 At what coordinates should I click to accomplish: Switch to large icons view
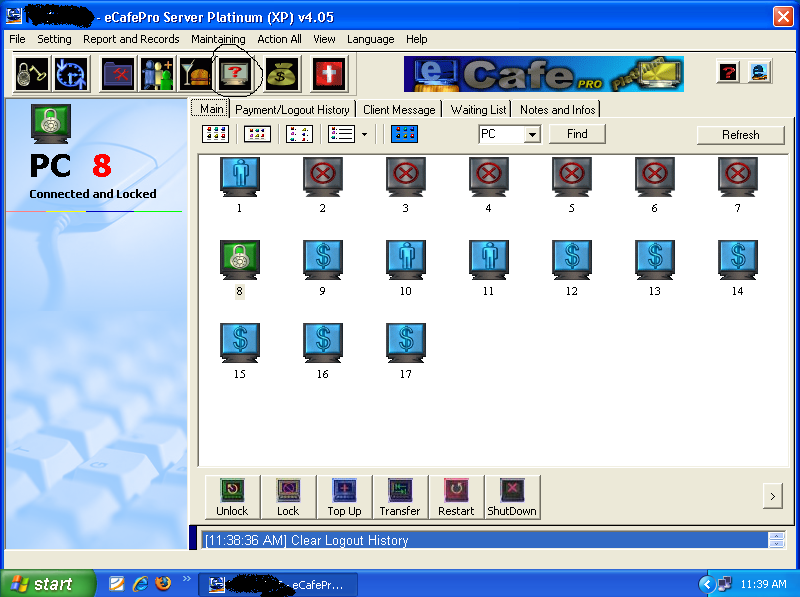click(215, 134)
